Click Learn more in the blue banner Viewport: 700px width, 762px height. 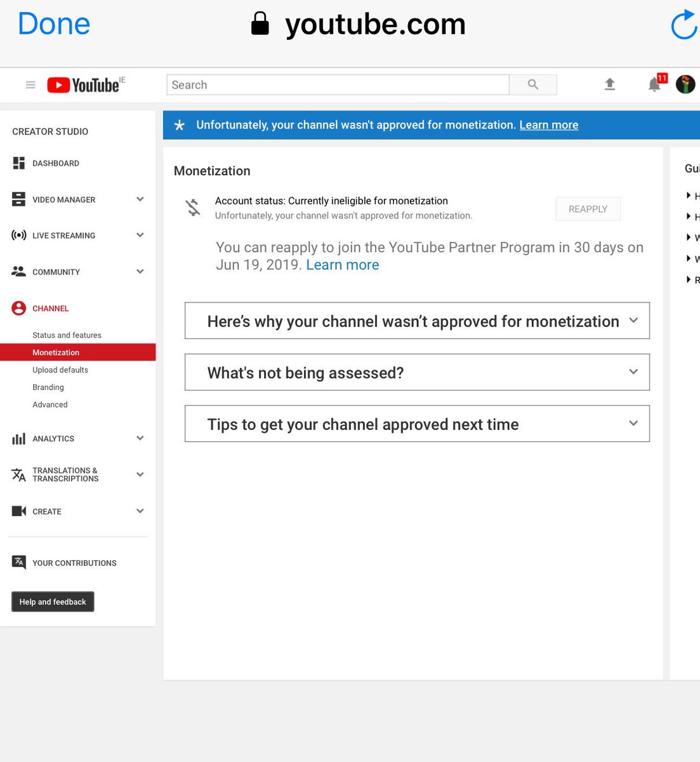549,125
